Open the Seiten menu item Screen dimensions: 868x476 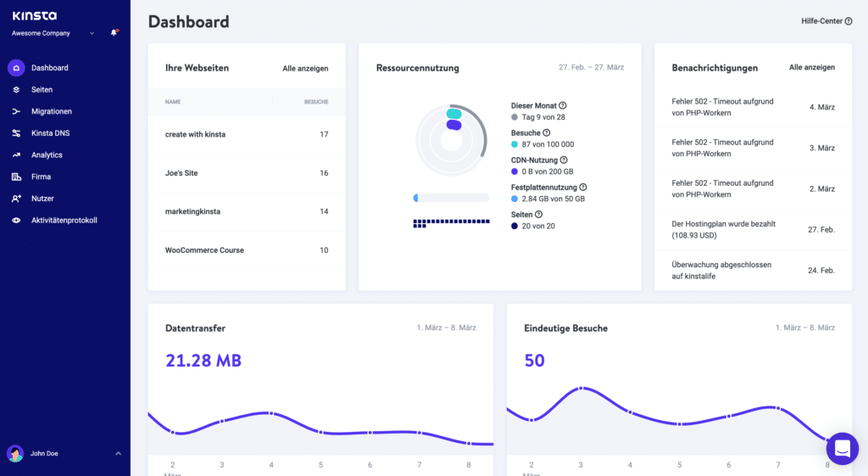pyautogui.click(x=42, y=90)
